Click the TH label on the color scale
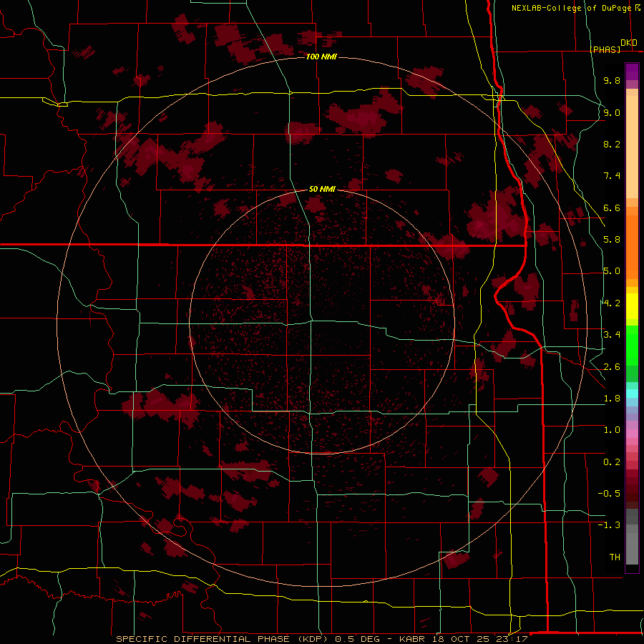Screen dimensions: 644x644 615,557
